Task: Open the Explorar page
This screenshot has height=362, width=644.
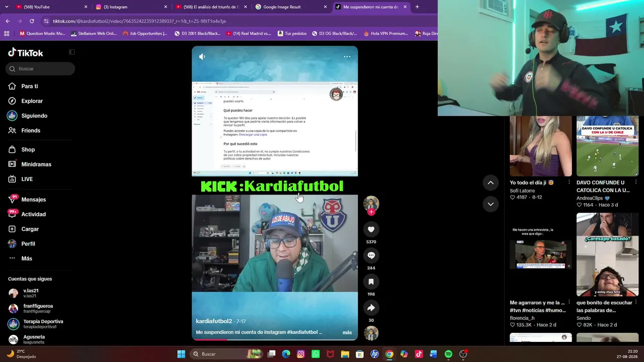Action: click(25, 101)
